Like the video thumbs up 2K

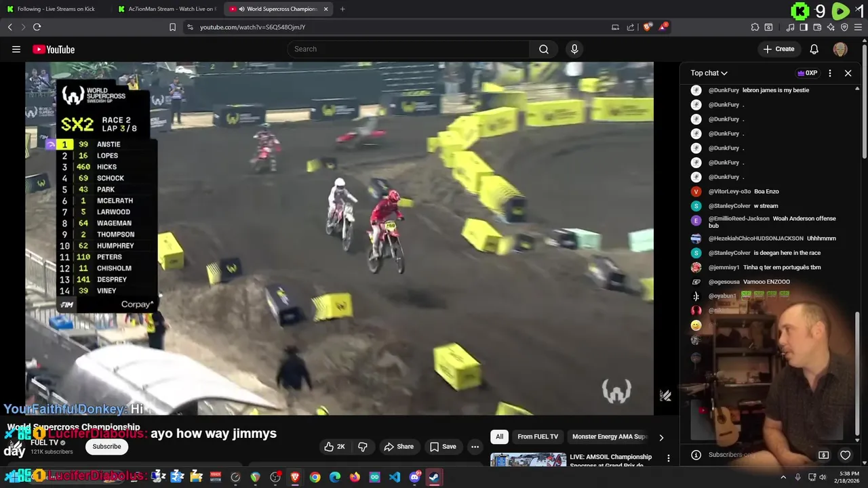[x=334, y=447]
